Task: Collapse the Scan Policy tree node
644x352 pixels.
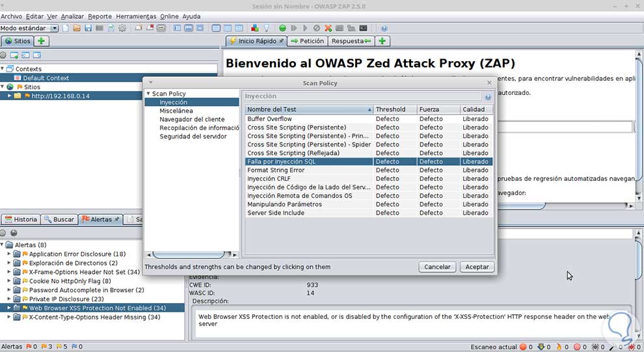Action: click(x=148, y=94)
